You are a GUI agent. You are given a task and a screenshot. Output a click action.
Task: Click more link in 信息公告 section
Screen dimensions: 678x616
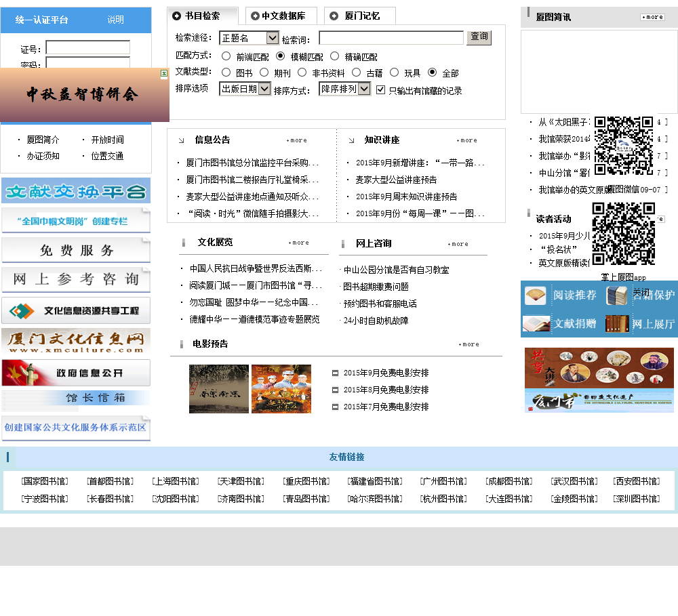(x=297, y=140)
